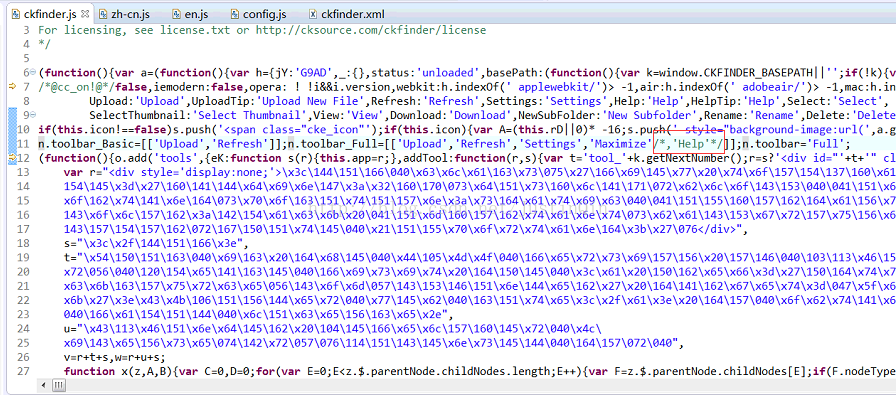
Task: Collapse the code fold on line 6
Action: 33,73
